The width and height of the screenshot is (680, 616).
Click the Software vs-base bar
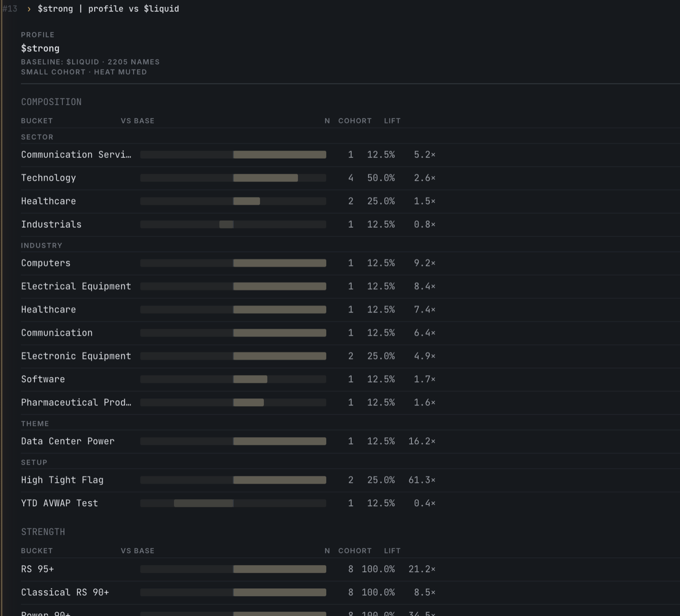coord(233,379)
